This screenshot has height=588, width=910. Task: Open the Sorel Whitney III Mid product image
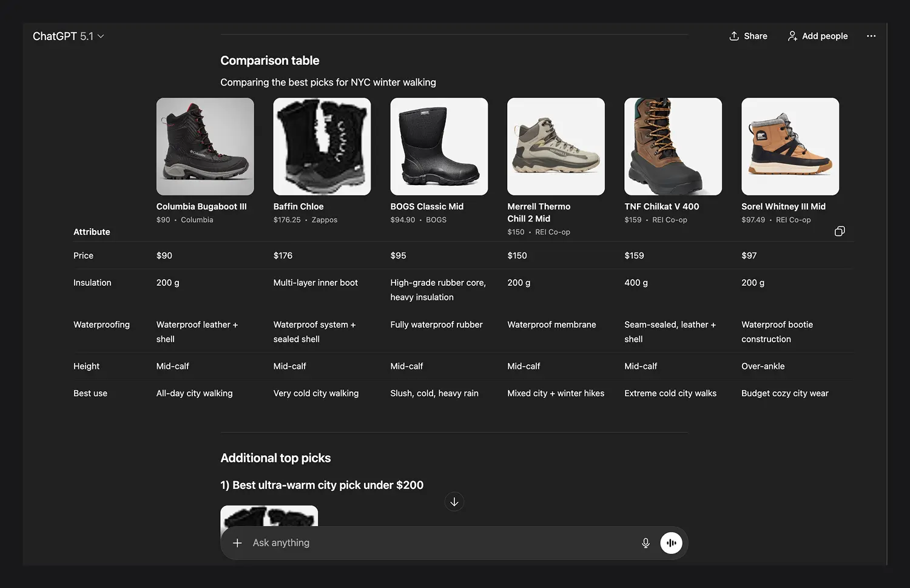pos(790,146)
